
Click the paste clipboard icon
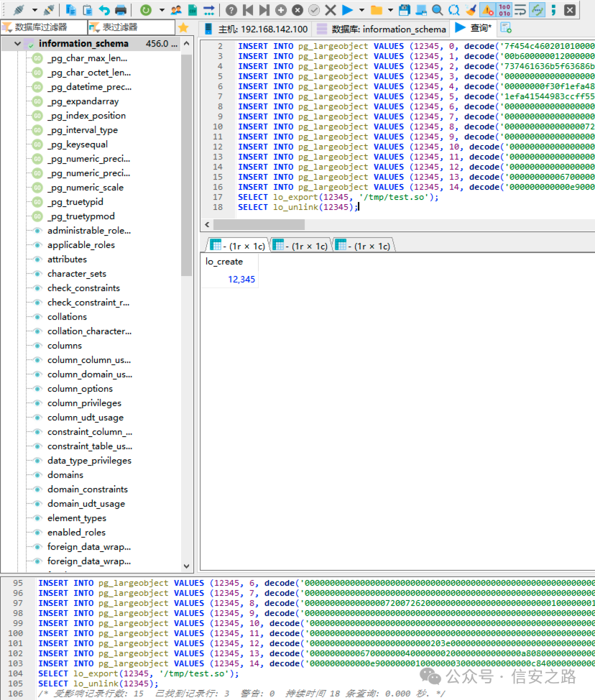(x=88, y=10)
